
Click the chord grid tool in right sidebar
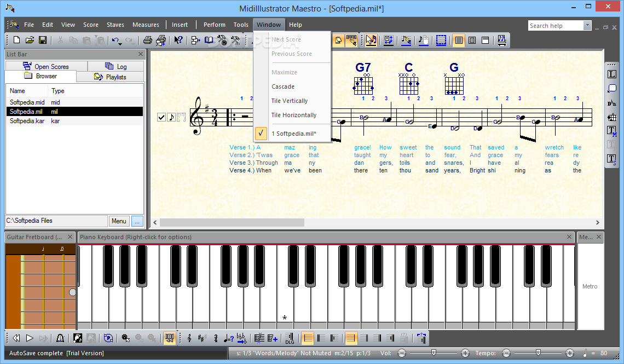(611, 117)
